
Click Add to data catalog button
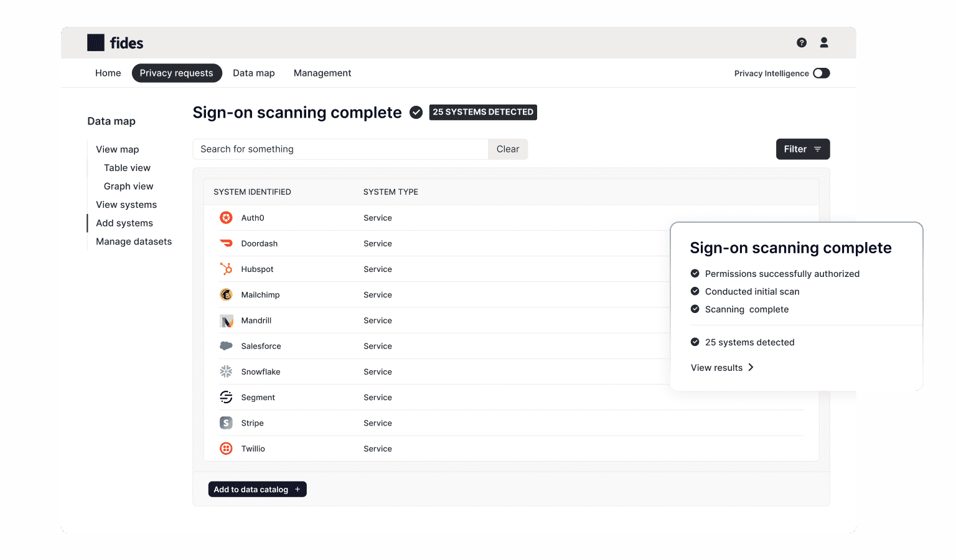coord(257,490)
